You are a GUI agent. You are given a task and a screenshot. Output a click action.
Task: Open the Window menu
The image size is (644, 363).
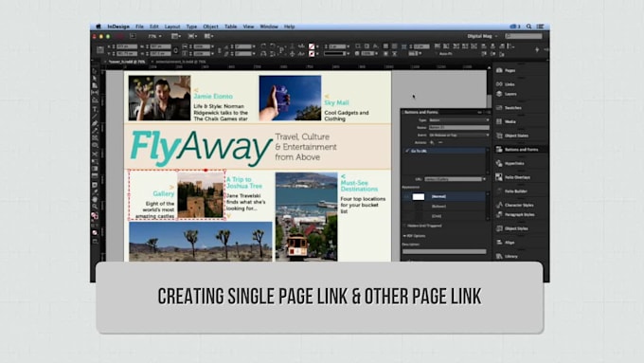pos(269,27)
